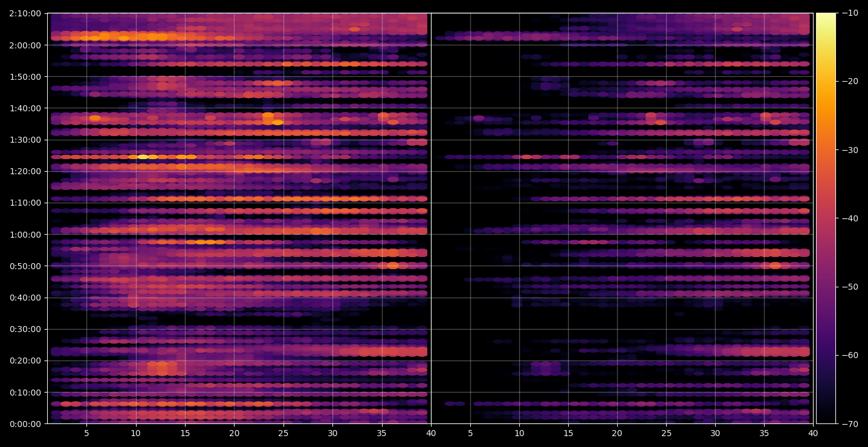This screenshot has height=447, width=868.
Task: Click the −70 colorbar tick label
Action: 849,423
